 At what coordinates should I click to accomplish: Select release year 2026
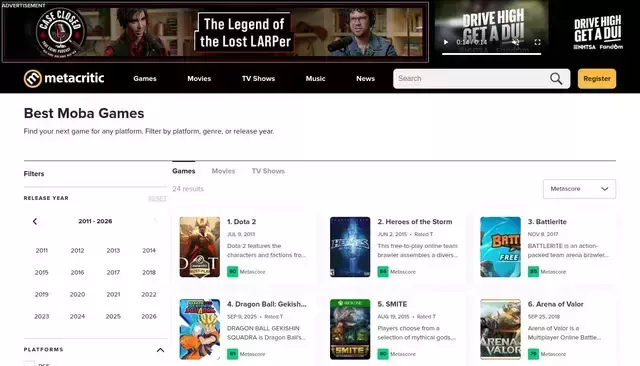tap(149, 317)
